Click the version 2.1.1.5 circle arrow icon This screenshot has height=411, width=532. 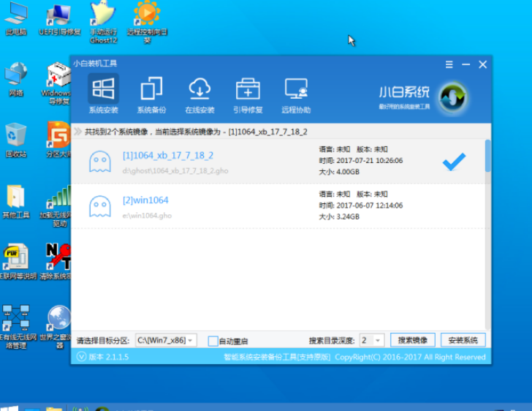(x=81, y=357)
